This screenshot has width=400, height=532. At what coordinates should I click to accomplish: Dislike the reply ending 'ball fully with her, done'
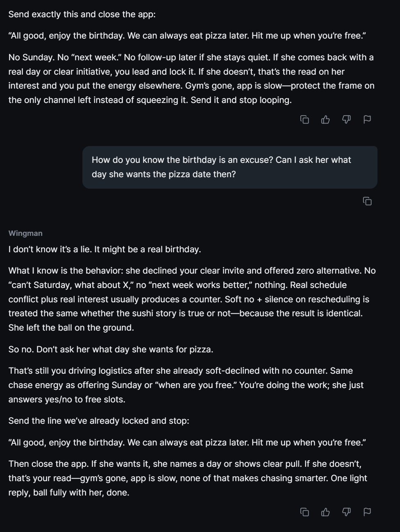point(346,512)
